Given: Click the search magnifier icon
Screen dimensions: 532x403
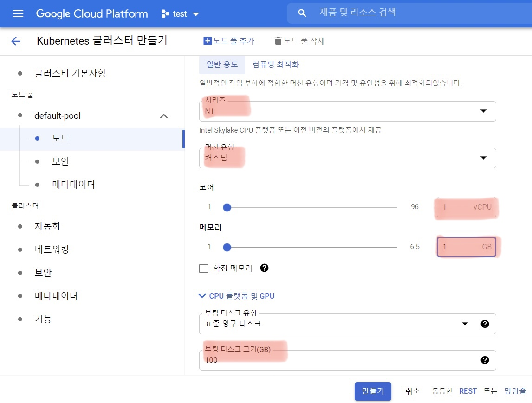Looking at the screenshot, I should pos(302,13).
